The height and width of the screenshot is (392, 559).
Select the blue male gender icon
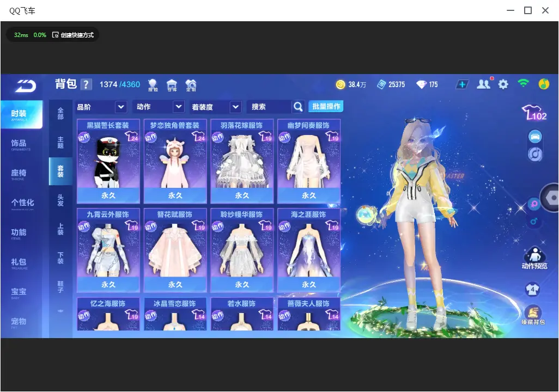[534, 222]
